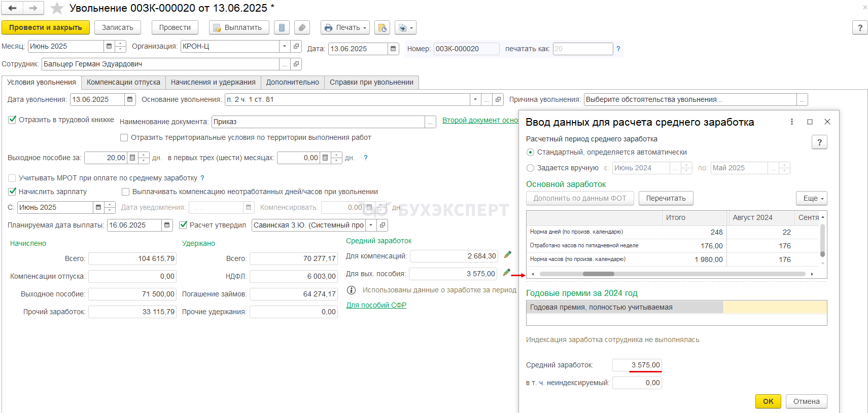Image resolution: width=868 pixels, height=413 pixels.
Task: Click the Номер field 003К-000020
Action: [x=466, y=49]
